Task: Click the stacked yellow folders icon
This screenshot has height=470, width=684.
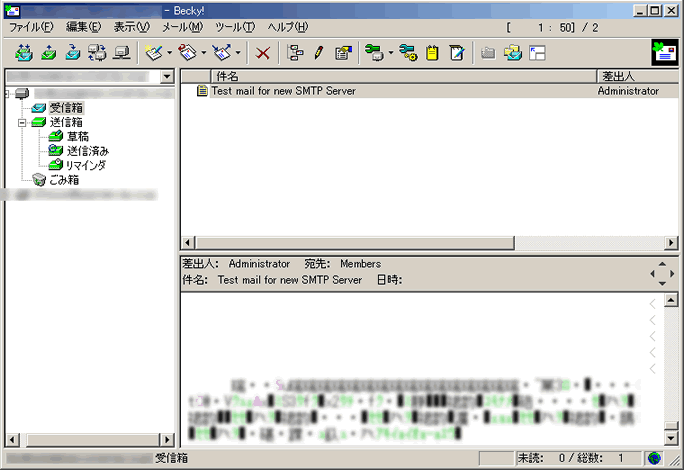Action: pyautogui.click(x=513, y=53)
